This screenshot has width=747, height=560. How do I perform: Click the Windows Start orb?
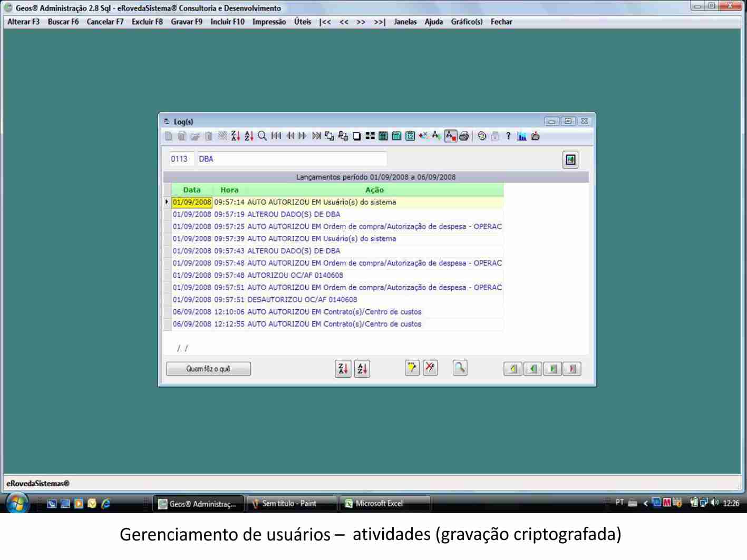click(17, 503)
